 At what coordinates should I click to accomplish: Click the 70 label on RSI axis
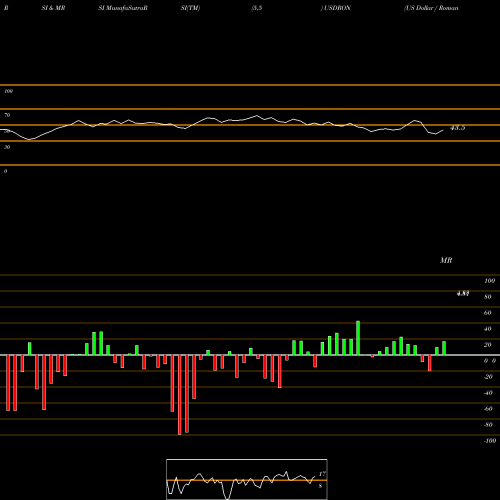[x=7, y=115]
